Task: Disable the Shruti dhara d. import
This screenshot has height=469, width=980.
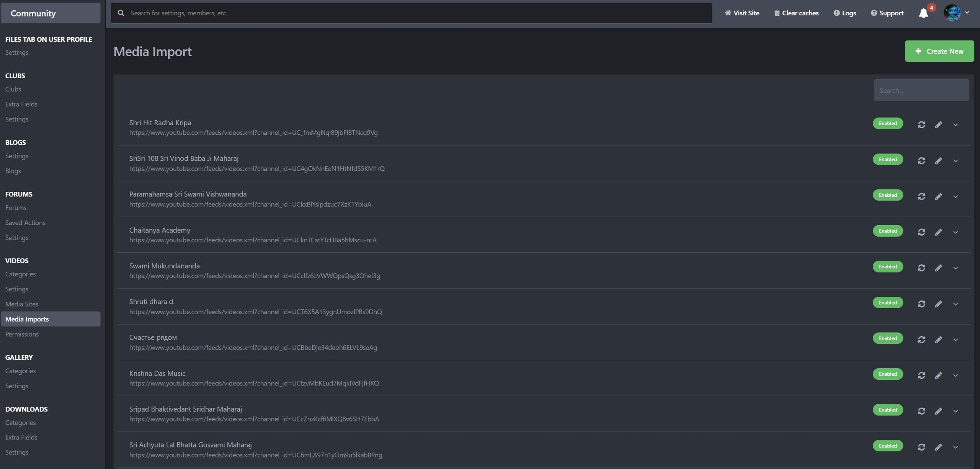Action: (x=887, y=302)
